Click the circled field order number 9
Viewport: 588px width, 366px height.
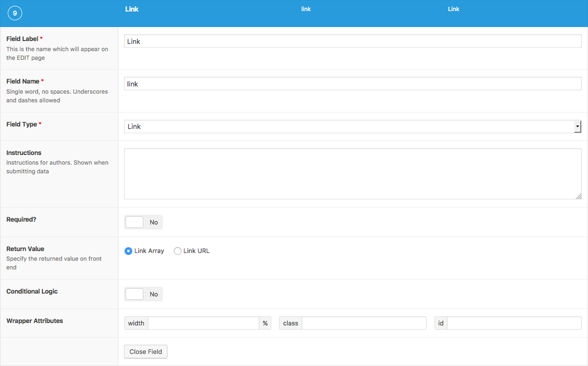tap(15, 14)
